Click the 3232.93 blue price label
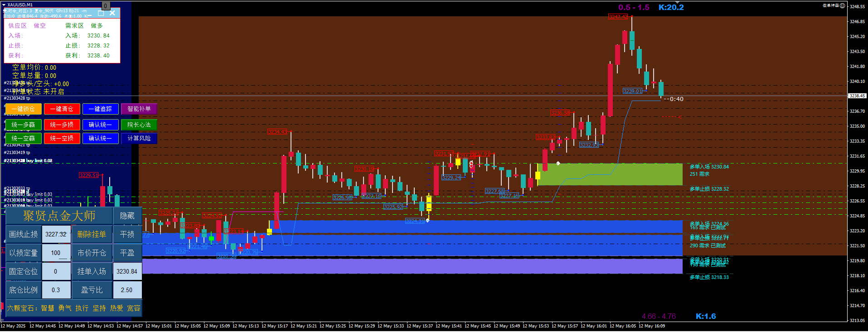The image size is (868, 332). [589, 145]
